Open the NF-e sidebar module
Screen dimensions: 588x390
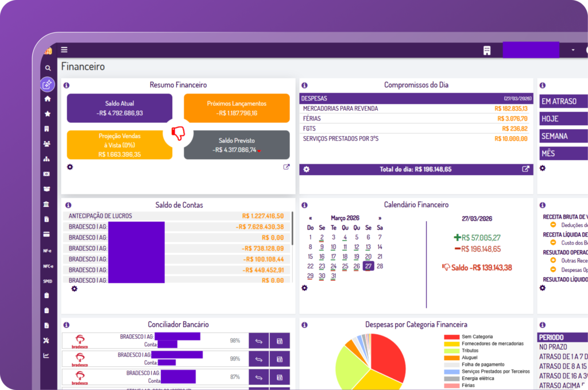pyautogui.click(x=48, y=250)
